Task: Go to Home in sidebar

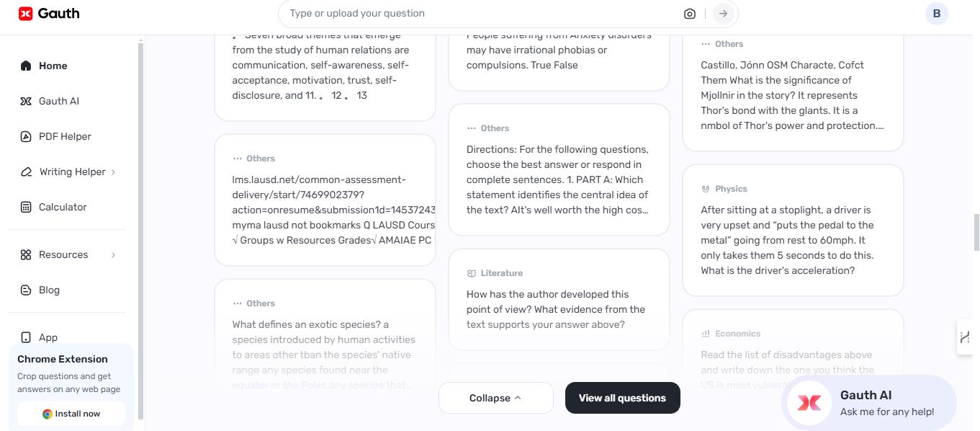Action: (53, 66)
